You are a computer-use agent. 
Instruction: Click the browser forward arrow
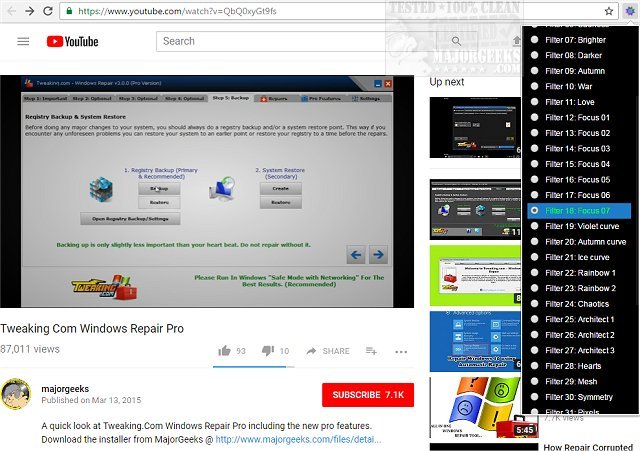pyautogui.click(x=29, y=11)
